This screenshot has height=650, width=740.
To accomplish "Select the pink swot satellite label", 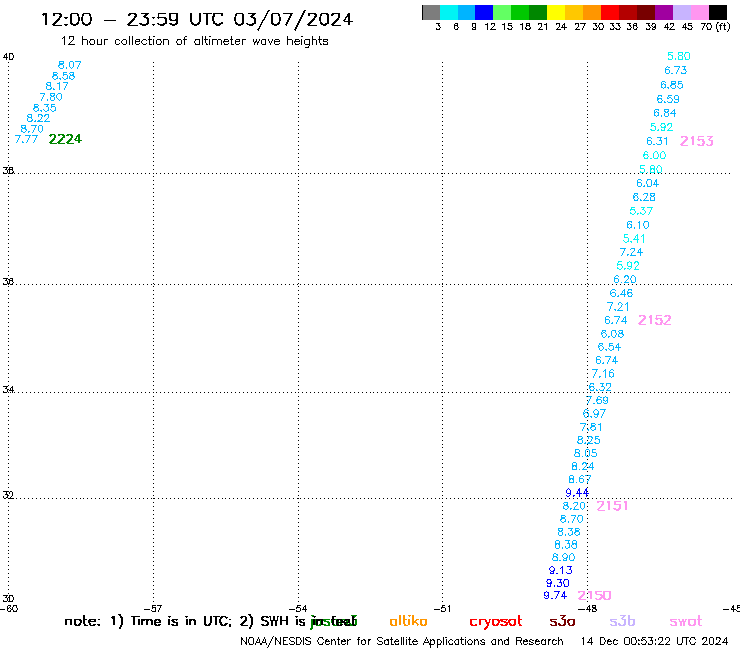I will pos(686,622).
